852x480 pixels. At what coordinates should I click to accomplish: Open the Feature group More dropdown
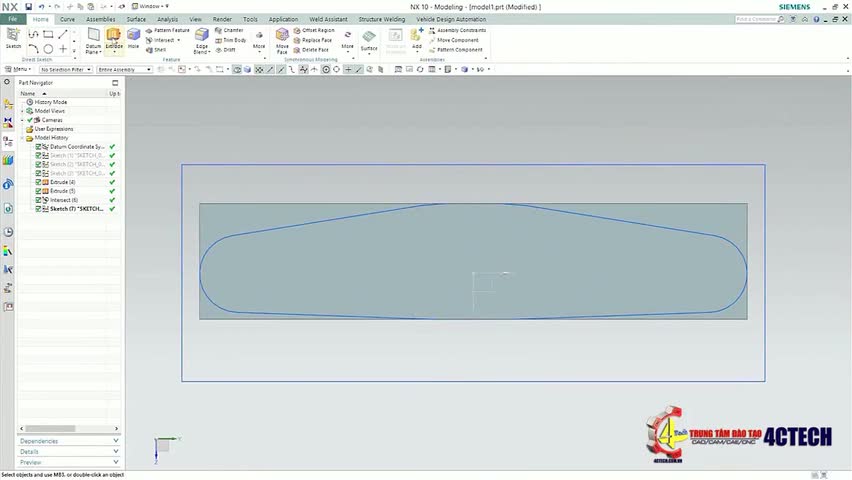tap(259, 41)
